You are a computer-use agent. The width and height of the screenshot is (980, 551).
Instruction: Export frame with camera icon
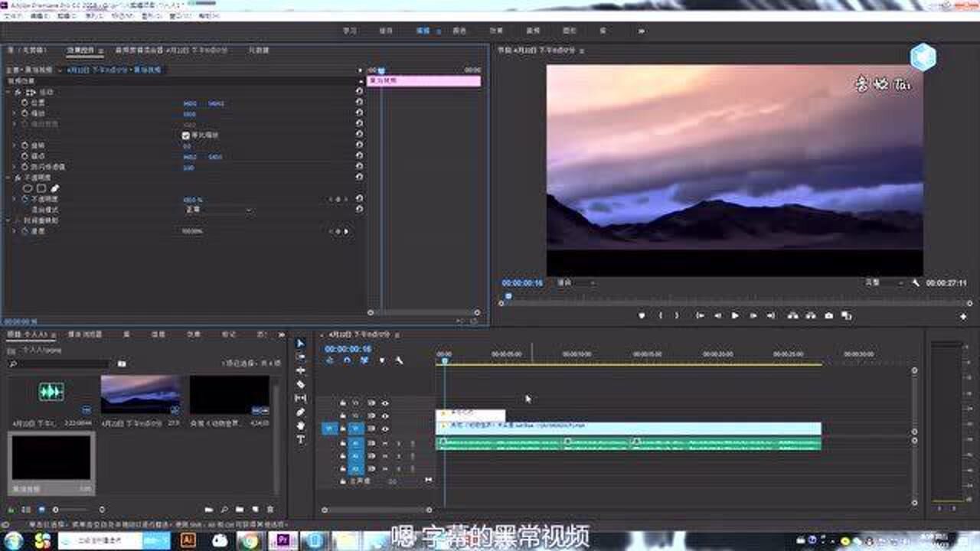(x=828, y=315)
